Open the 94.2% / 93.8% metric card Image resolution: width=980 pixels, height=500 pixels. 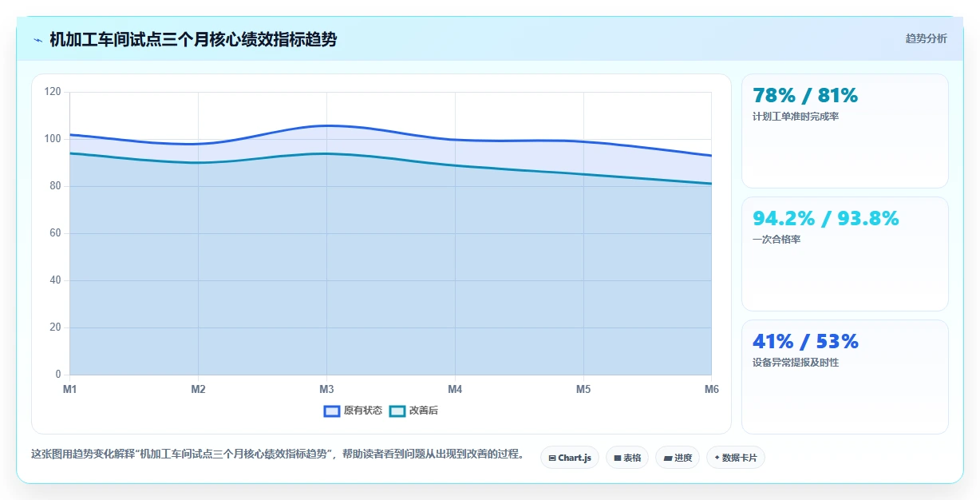[845, 254]
